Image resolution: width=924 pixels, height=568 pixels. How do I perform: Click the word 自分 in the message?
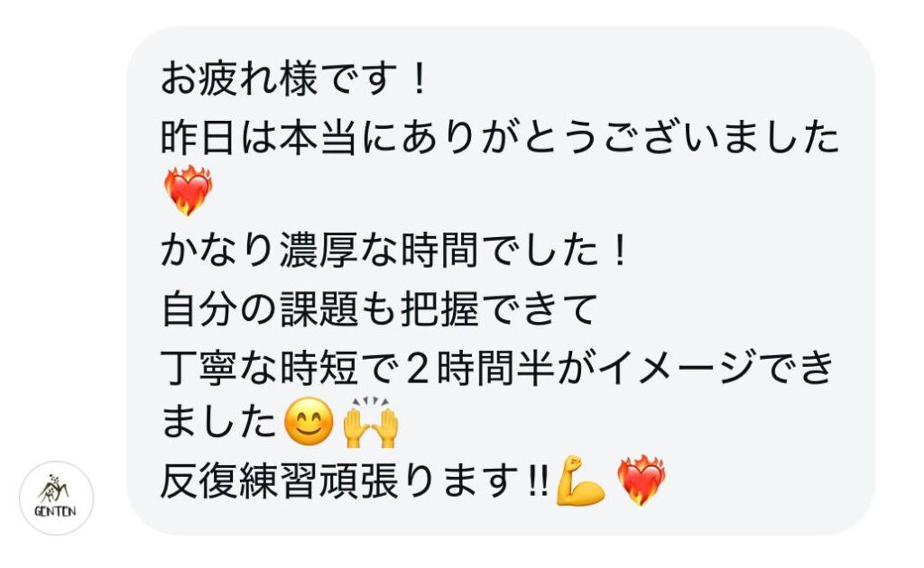(x=199, y=308)
